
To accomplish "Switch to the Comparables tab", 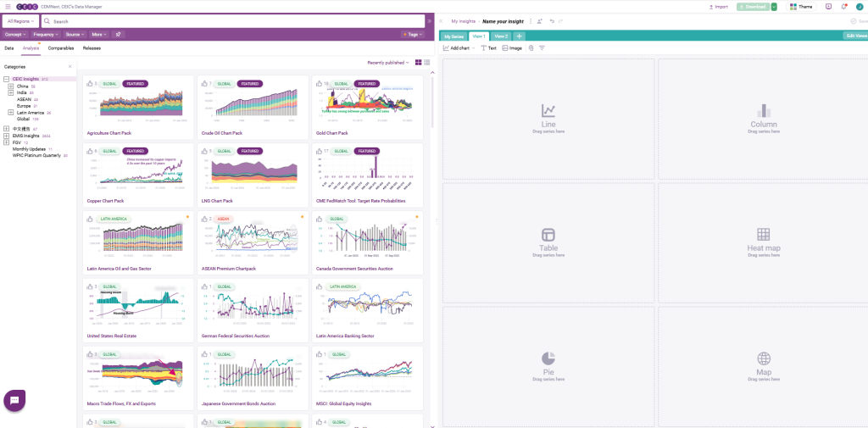I will (x=61, y=48).
